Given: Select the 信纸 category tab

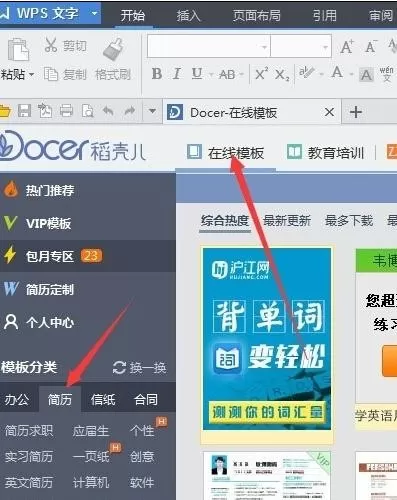Looking at the screenshot, I should (103, 399).
